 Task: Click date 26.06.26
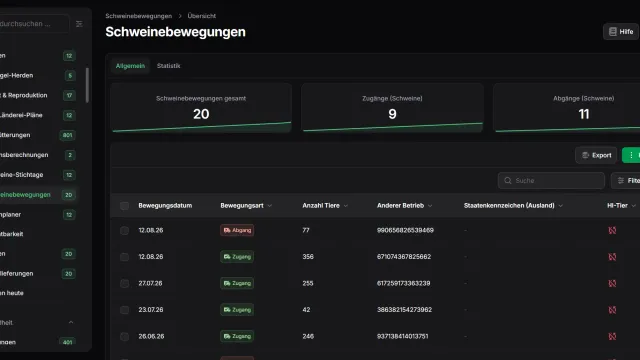point(151,336)
